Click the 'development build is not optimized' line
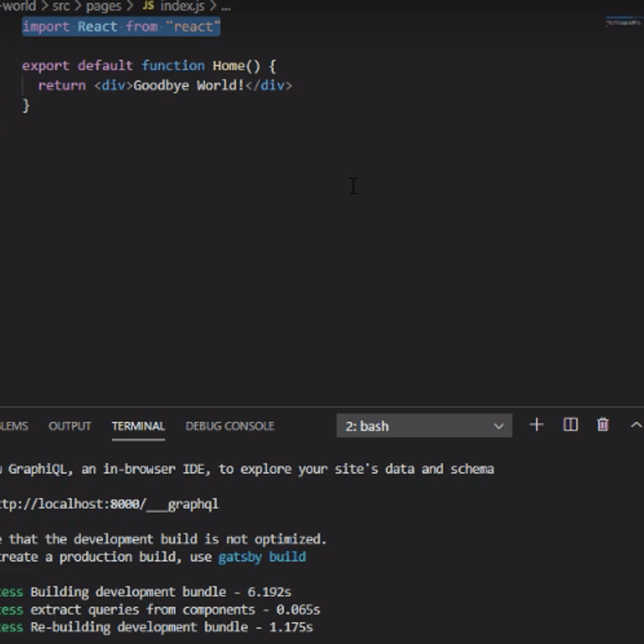 tap(163, 539)
